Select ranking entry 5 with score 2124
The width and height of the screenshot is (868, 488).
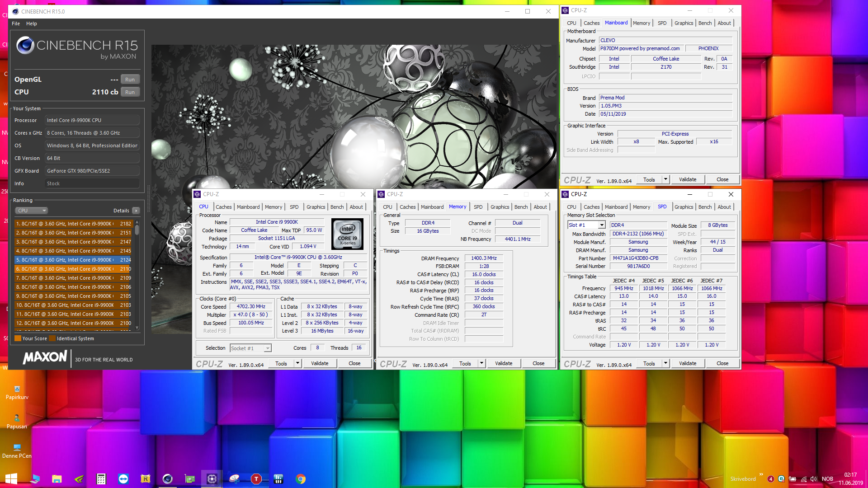coord(73,260)
